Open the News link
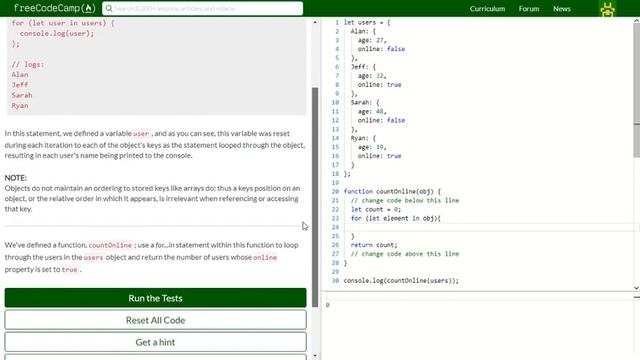Viewport: 640px width, 360px height. click(562, 9)
